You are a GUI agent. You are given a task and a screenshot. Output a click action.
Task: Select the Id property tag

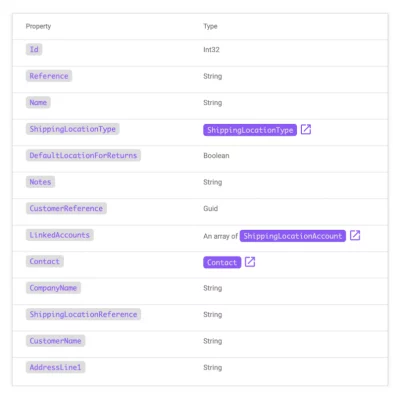34,49
